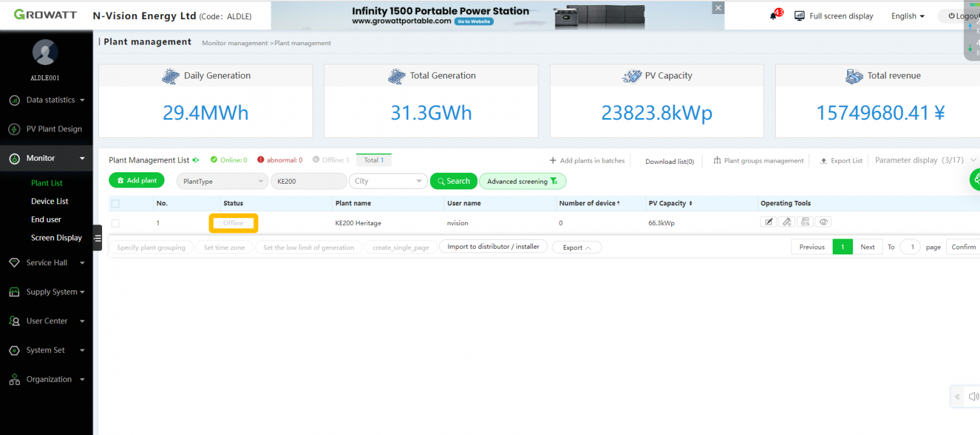Click Import to distributor / installer

[x=493, y=246]
